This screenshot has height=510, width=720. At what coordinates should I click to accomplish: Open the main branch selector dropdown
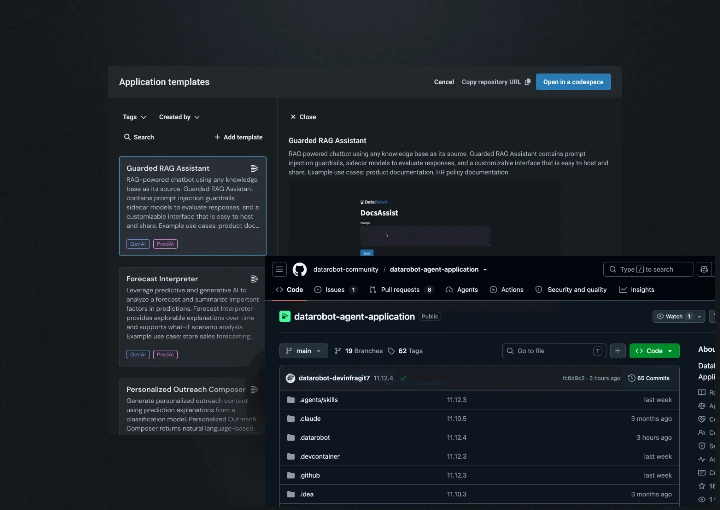304,351
